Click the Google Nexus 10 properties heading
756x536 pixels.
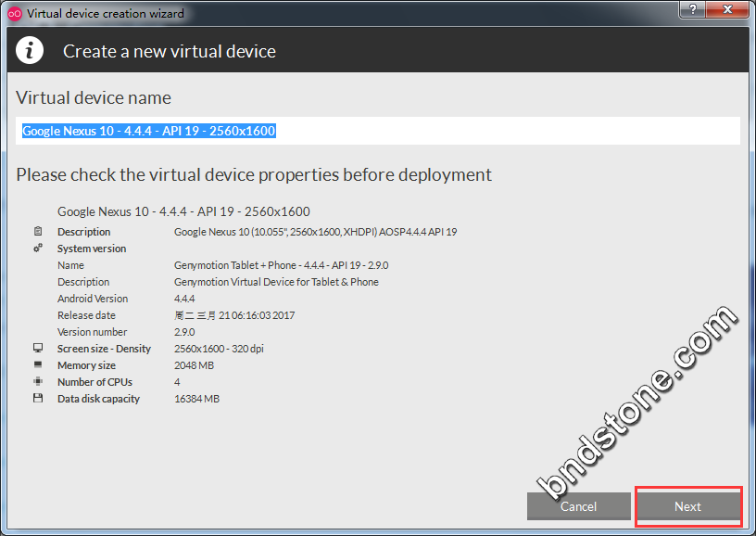click(x=183, y=211)
